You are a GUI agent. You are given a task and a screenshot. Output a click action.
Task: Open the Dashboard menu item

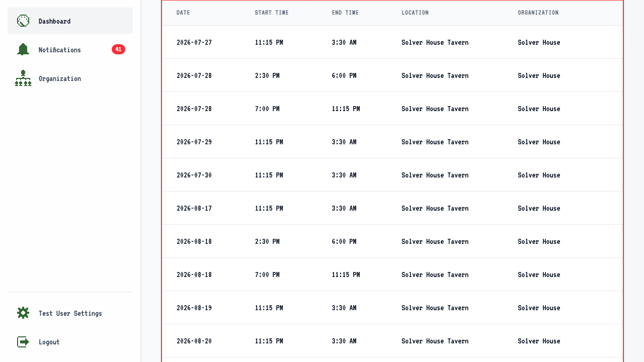click(70, 21)
